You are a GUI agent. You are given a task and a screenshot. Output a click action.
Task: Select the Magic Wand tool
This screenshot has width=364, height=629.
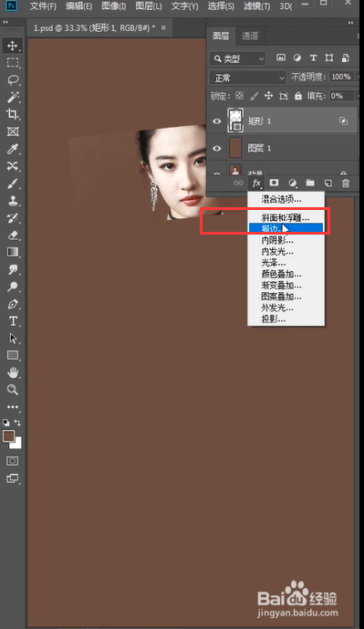tap(13, 97)
